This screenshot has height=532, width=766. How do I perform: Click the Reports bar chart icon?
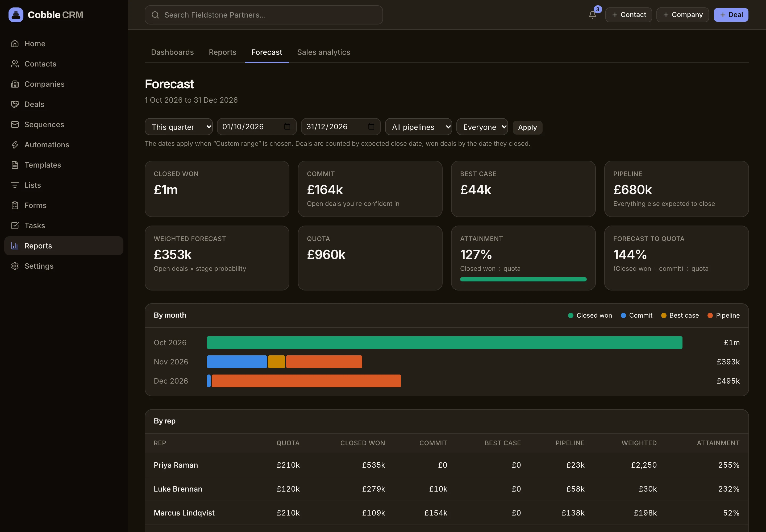15,246
